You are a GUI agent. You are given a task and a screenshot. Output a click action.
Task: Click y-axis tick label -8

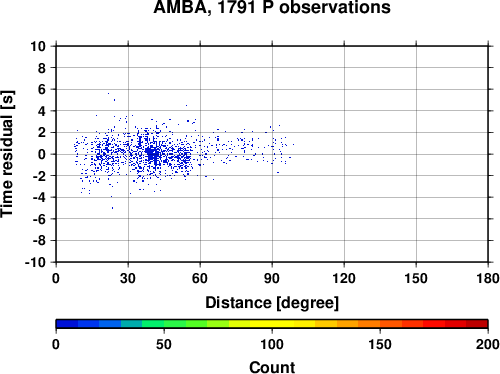(39, 241)
